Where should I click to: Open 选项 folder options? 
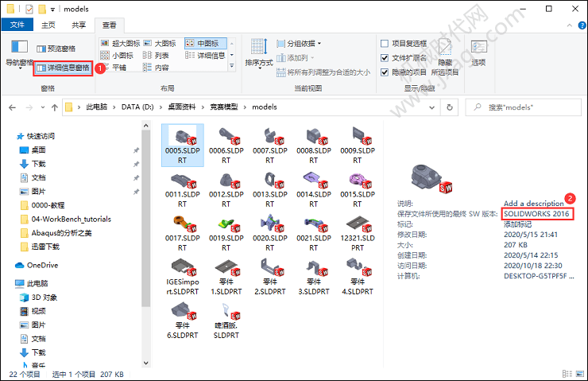click(479, 53)
